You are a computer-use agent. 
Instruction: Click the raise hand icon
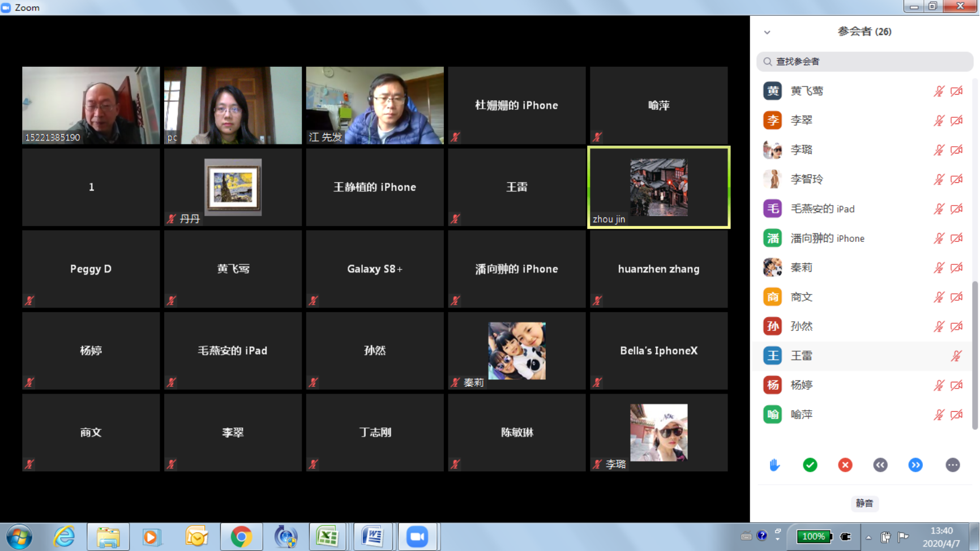[774, 465]
